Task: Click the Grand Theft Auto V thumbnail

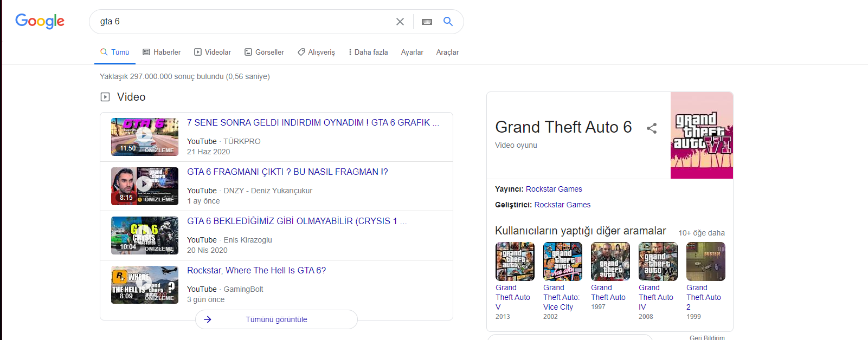Action: point(515,261)
